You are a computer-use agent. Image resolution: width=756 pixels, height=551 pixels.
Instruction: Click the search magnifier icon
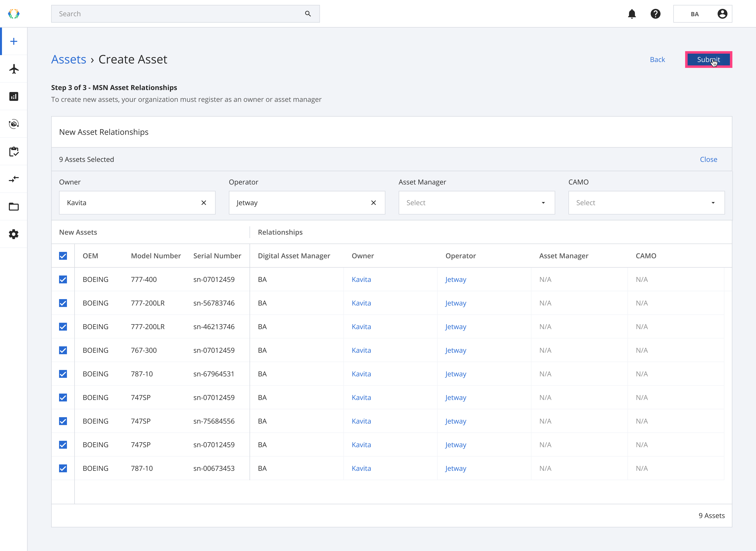click(308, 14)
